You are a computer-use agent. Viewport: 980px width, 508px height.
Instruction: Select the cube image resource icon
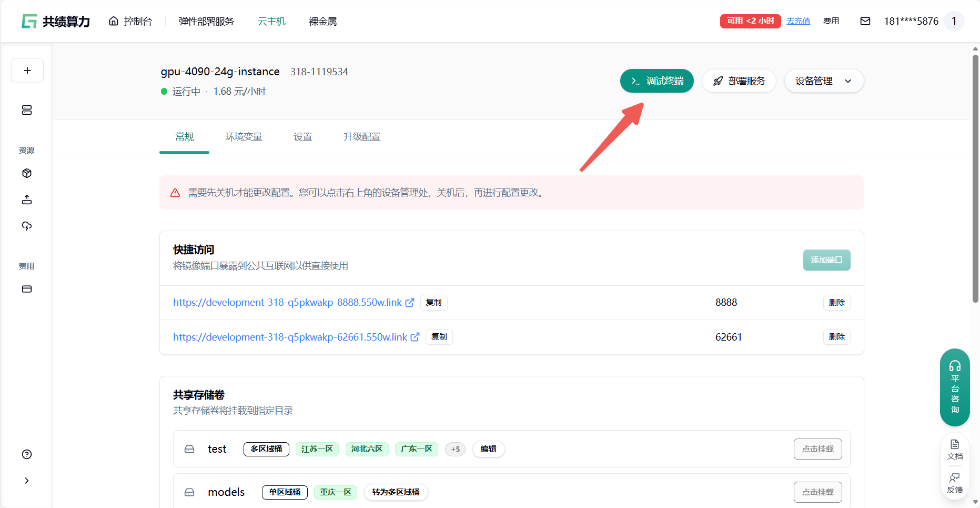pyautogui.click(x=27, y=173)
